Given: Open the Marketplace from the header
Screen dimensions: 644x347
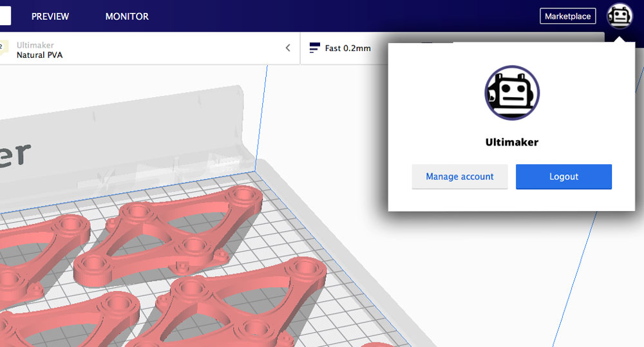Looking at the screenshot, I should [567, 16].
